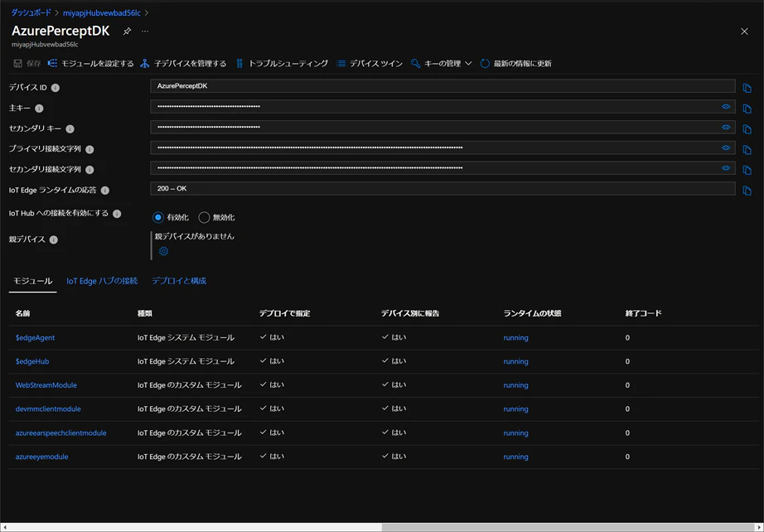Open the $edgeAgent module
The height and width of the screenshot is (532, 764).
(x=35, y=337)
